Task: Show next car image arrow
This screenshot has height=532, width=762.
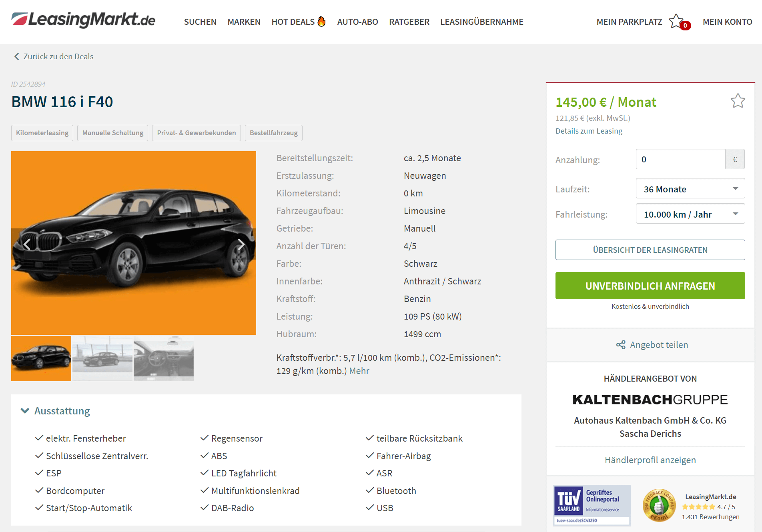Action: coord(241,244)
